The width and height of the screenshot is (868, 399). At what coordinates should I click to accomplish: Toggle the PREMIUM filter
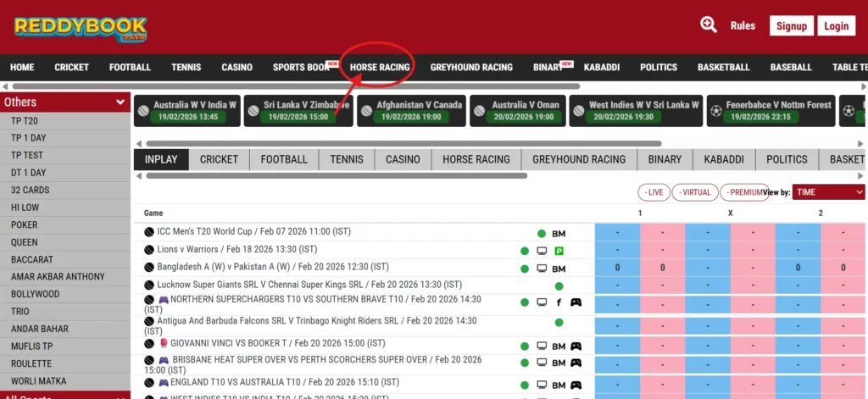tap(743, 192)
